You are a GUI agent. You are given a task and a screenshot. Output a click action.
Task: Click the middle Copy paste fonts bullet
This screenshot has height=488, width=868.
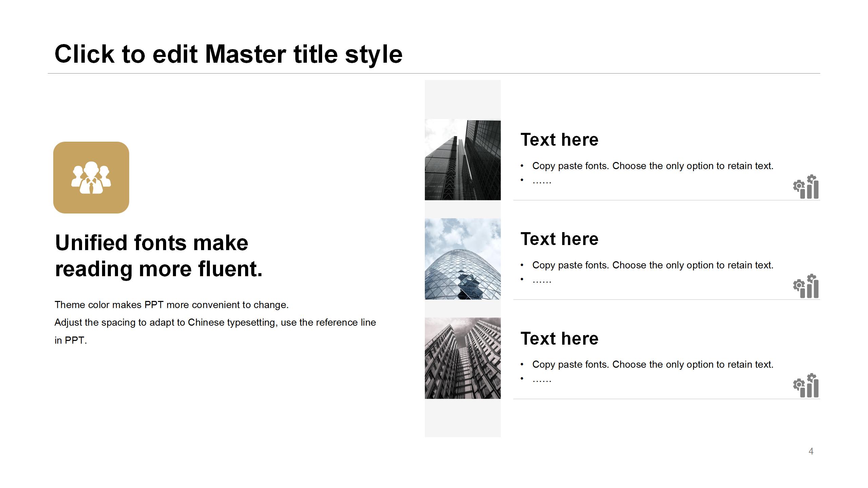click(653, 265)
